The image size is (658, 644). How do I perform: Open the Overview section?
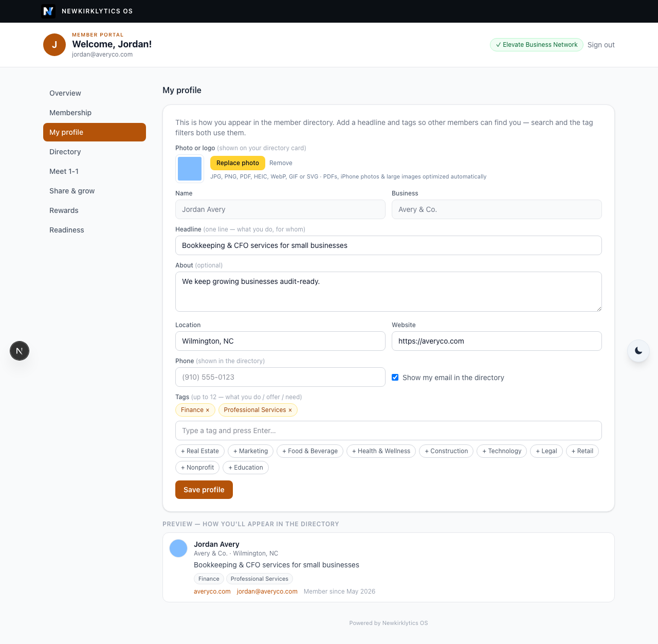pyautogui.click(x=95, y=93)
